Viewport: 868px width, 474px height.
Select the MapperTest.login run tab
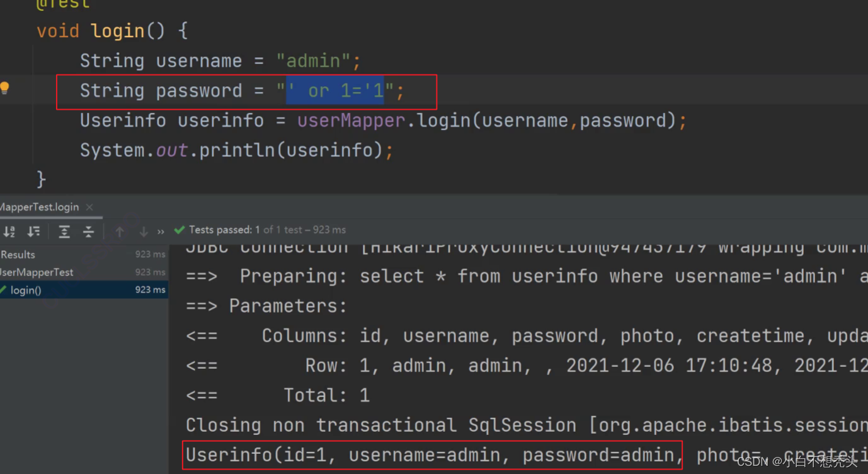click(x=40, y=207)
